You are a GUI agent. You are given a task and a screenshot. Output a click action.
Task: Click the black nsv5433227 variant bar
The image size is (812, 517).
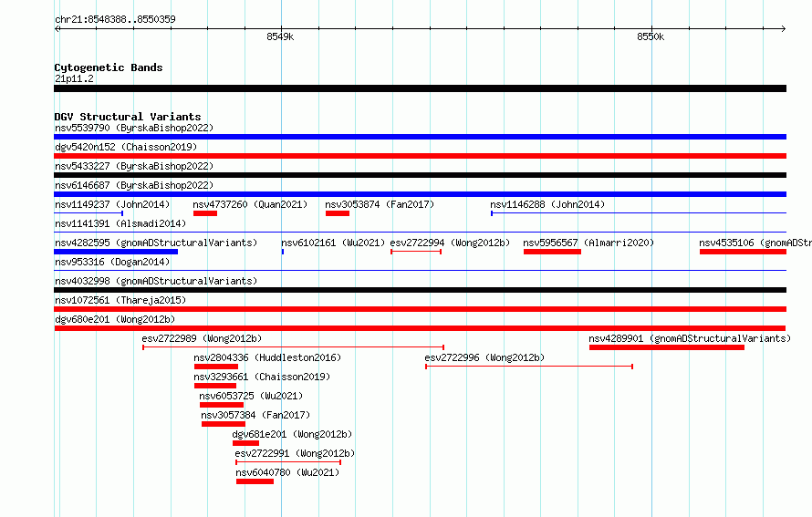click(x=420, y=175)
